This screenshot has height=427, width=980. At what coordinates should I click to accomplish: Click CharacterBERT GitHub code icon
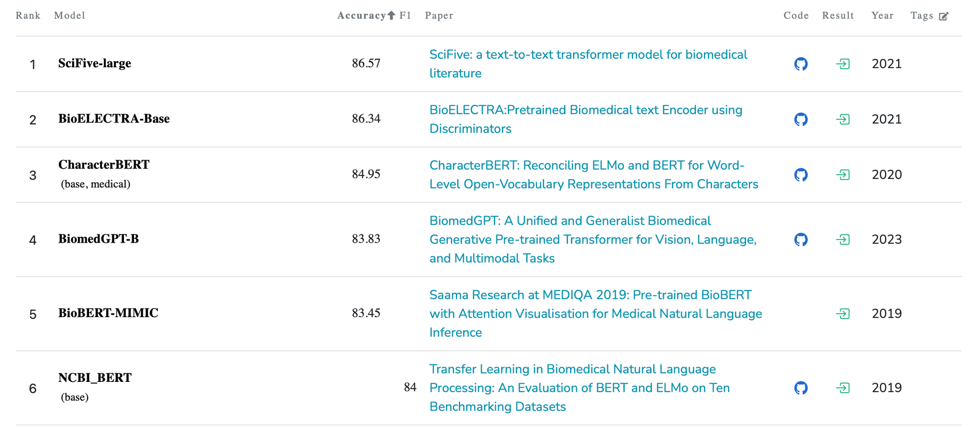(x=801, y=175)
